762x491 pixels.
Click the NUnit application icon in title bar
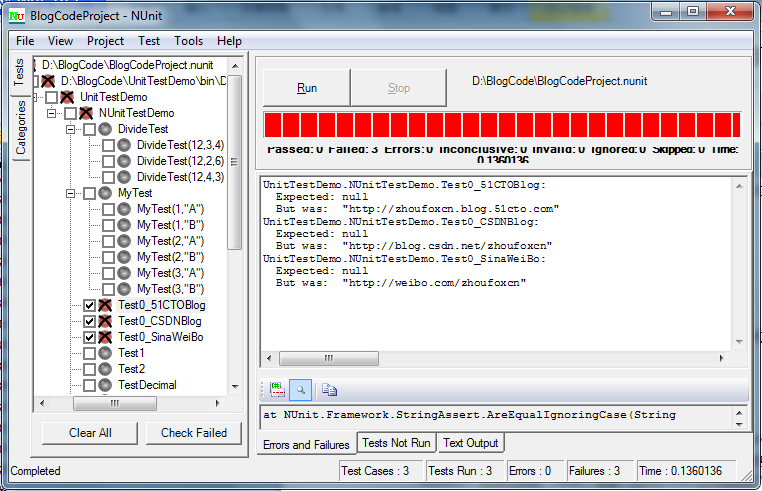[x=17, y=16]
